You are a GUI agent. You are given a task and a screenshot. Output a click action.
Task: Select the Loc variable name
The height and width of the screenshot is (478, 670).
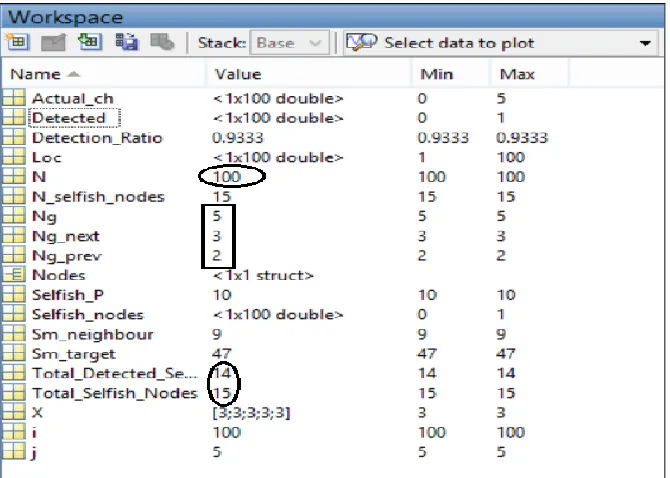(47, 158)
